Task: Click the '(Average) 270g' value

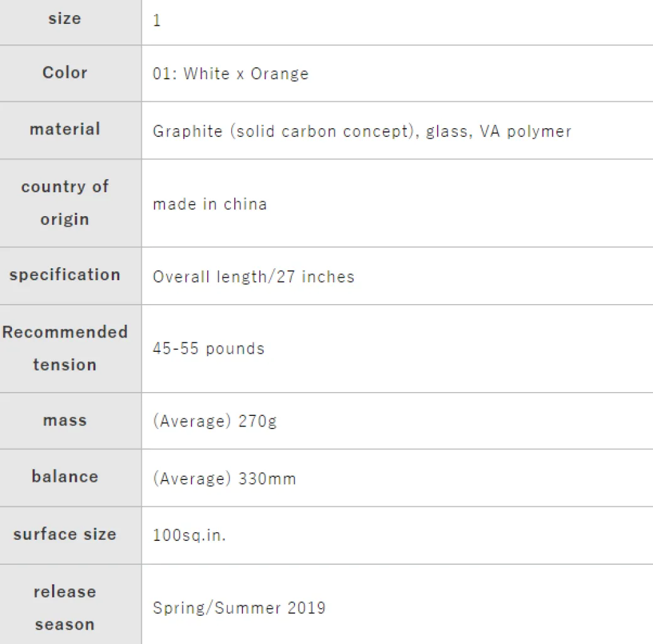Action: point(215,421)
